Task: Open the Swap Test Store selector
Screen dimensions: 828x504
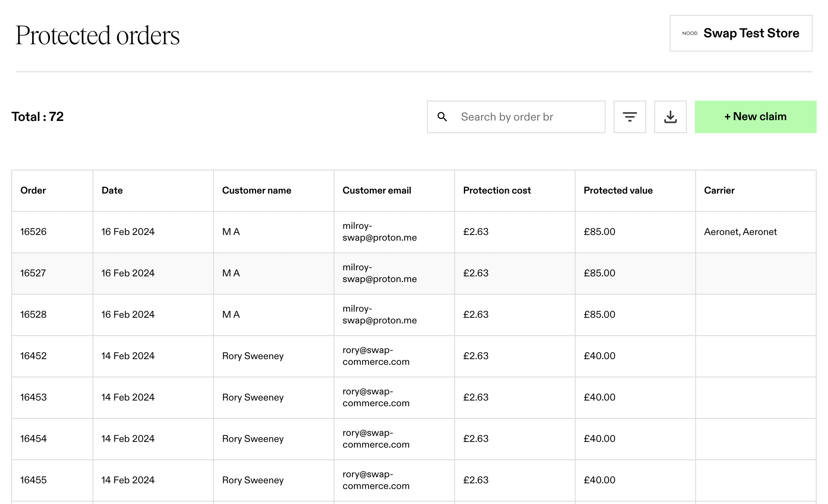Action: [741, 33]
